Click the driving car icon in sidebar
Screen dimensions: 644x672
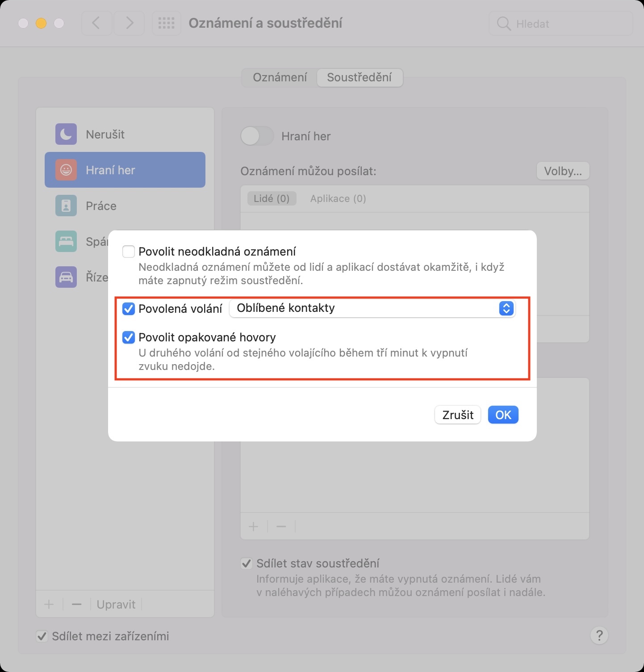pos(66,277)
